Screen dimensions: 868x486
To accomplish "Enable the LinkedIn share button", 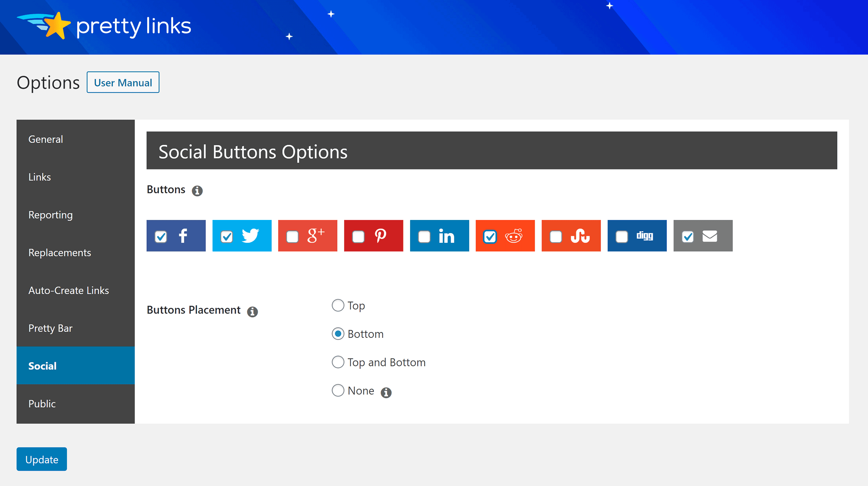I will pyautogui.click(x=424, y=236).
